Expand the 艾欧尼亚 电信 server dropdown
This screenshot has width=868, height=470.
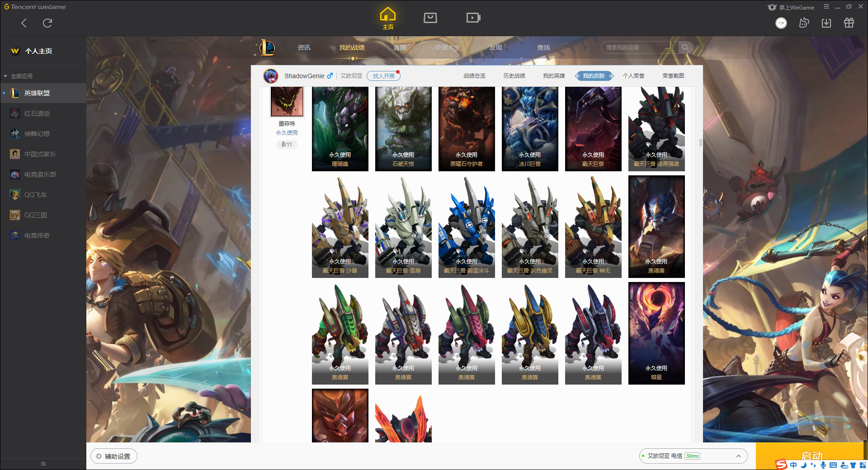click(x=693, y=456)
